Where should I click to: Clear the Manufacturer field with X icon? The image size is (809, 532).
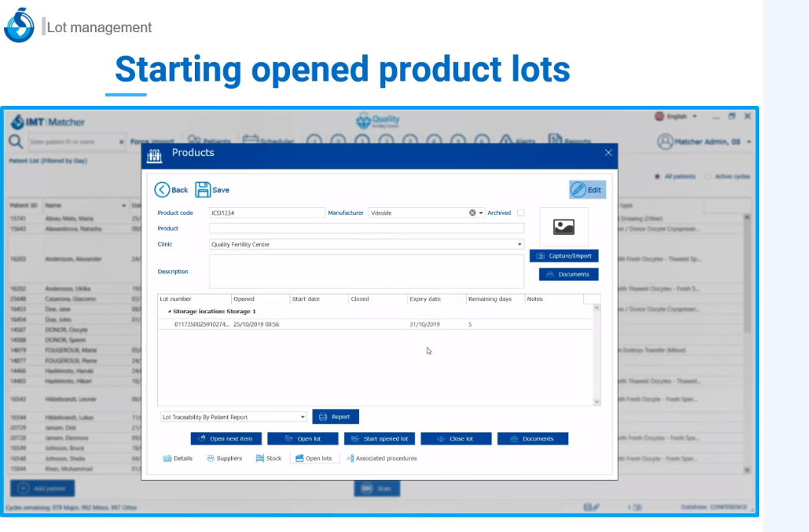(473, 213)
